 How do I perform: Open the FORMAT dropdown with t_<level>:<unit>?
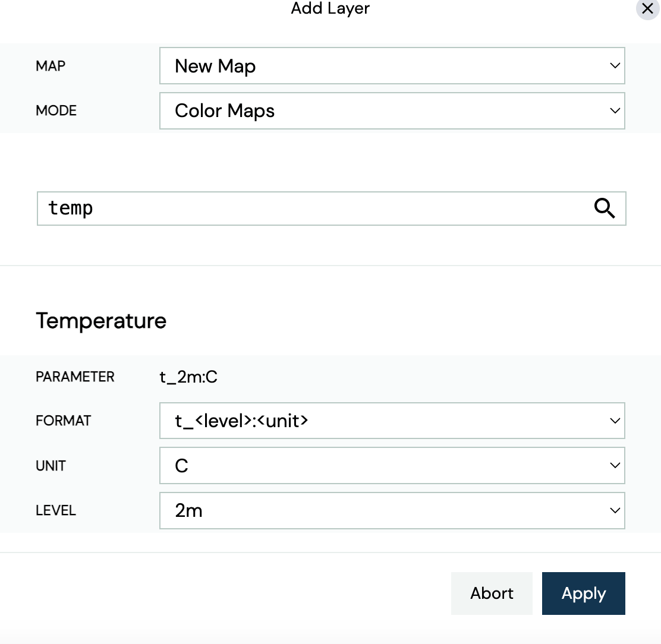[392, 421]
